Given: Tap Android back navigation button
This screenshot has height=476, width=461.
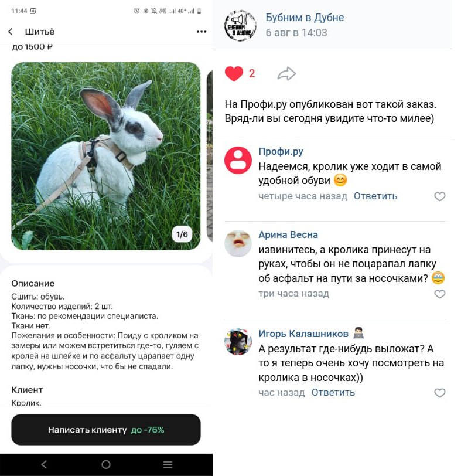Looking at the screenshot, I should (x=45, y=464).
